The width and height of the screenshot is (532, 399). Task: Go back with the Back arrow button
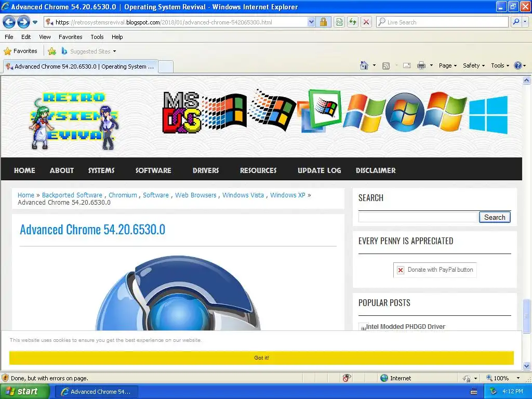click(9, 22)
